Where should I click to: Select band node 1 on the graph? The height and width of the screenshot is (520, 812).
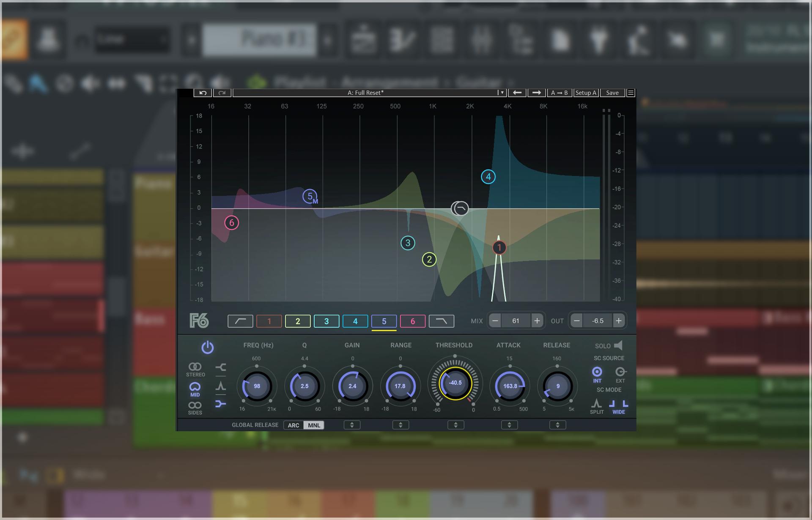click(499, 247)
